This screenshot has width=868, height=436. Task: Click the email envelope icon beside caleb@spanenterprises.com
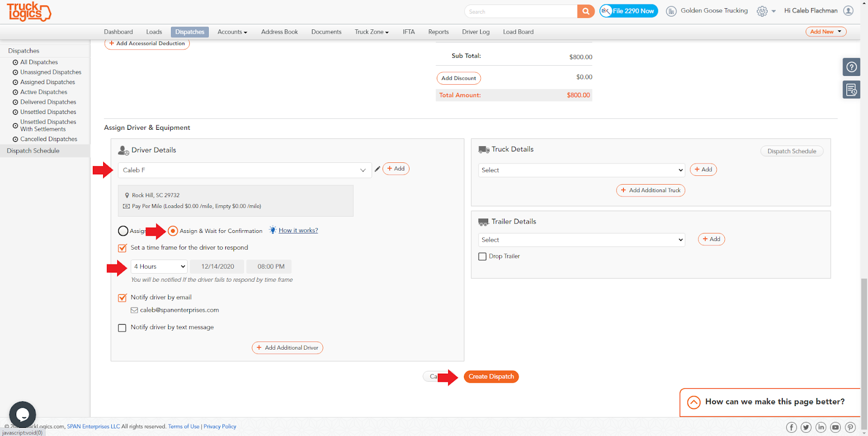[x=134, y=311]
